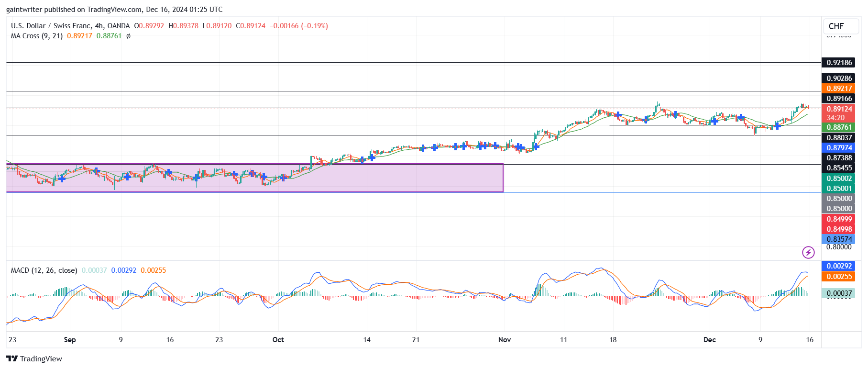Image resolution: width=868 pixels, height=369 pixels.
Task: Click the ø symbol in MA Cross legend
Action: click(128, 36)
